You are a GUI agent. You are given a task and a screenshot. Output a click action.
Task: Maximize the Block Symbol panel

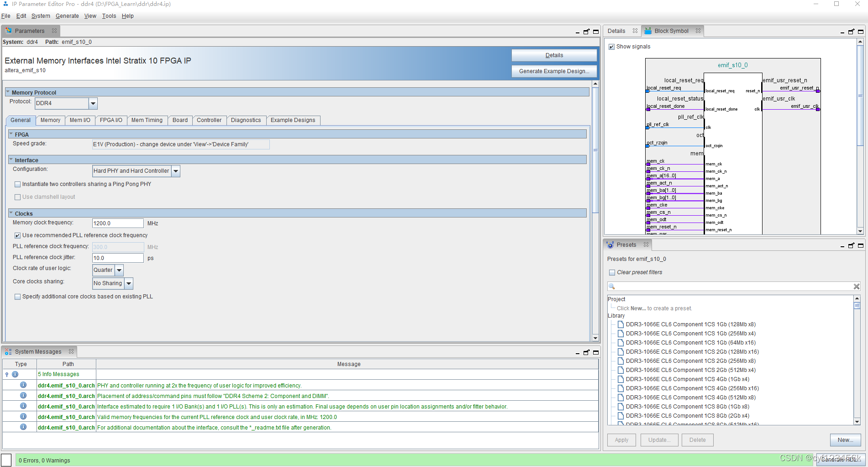point(861,32)
